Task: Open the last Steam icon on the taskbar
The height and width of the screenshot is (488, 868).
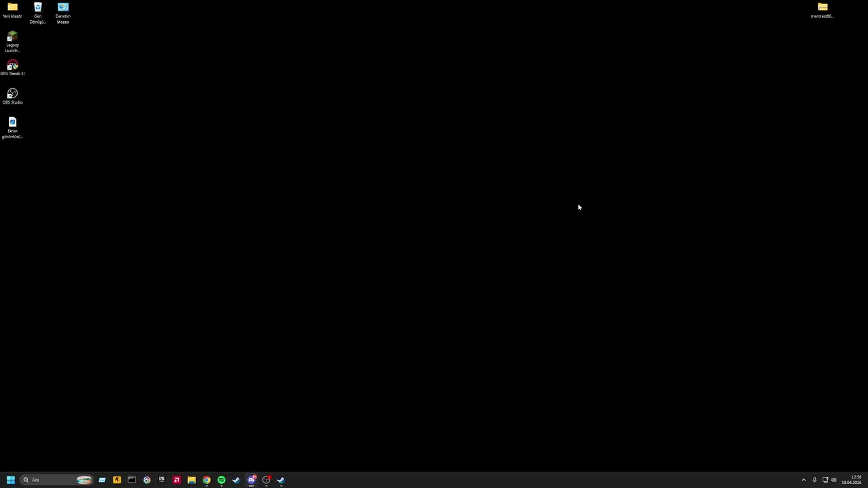Action: (x=281, y=480)
